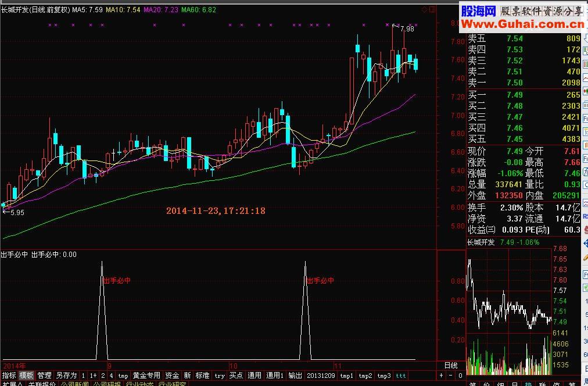Click the intraday mini chart titled 长城开发
The image size is (588, 386).
coord(509,312)
